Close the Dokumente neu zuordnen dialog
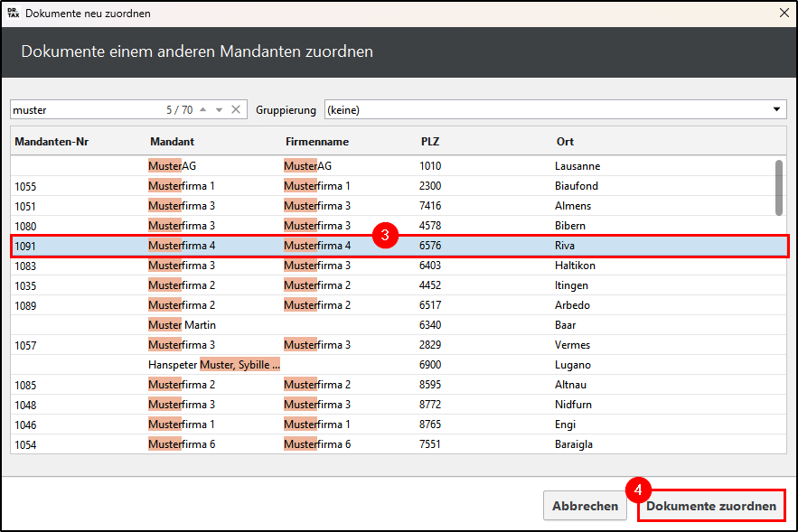798x532 pixels. (784, 14)
